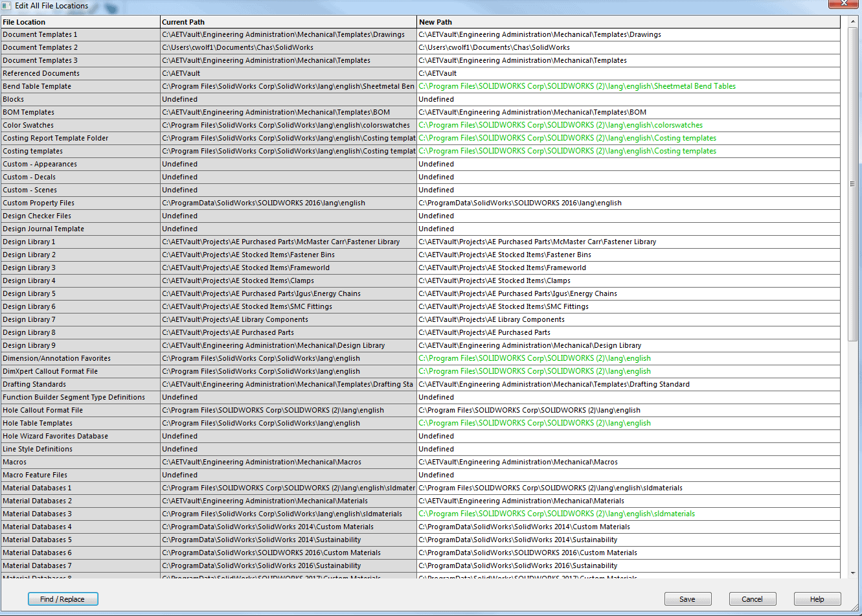
Task: Click the vertical scrollbar thumb
Action: point(852,184)
